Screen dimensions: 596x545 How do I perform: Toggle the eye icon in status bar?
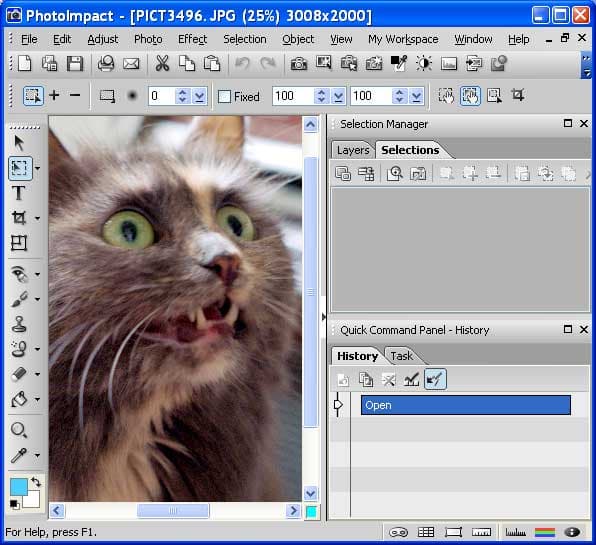(x=572, y=532)
